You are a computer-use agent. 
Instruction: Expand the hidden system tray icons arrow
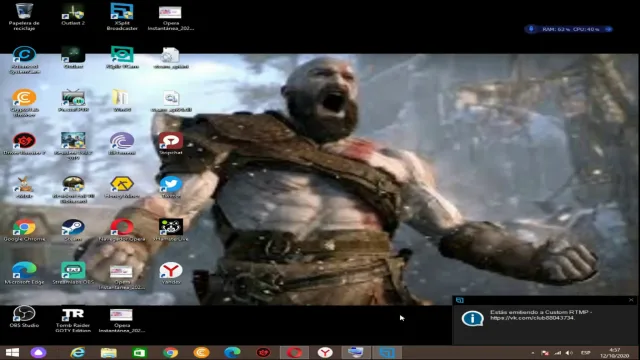pos(533,353)
